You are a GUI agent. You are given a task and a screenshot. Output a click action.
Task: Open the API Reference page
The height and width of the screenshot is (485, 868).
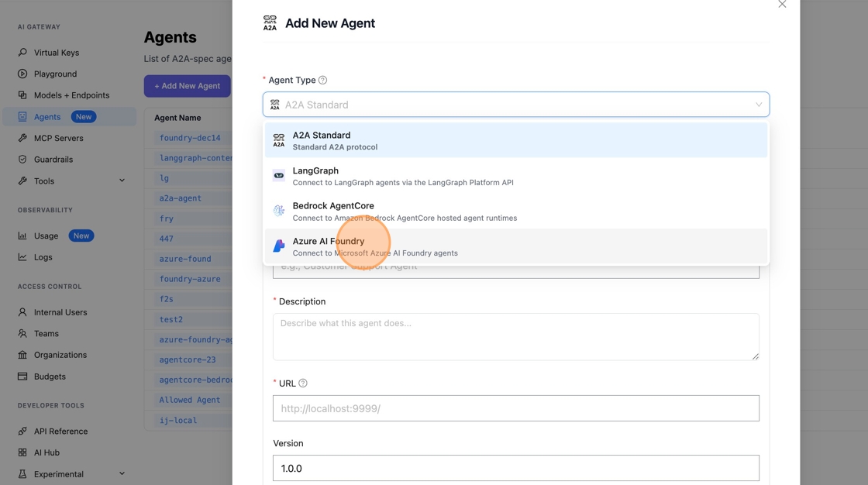point(61,432)
